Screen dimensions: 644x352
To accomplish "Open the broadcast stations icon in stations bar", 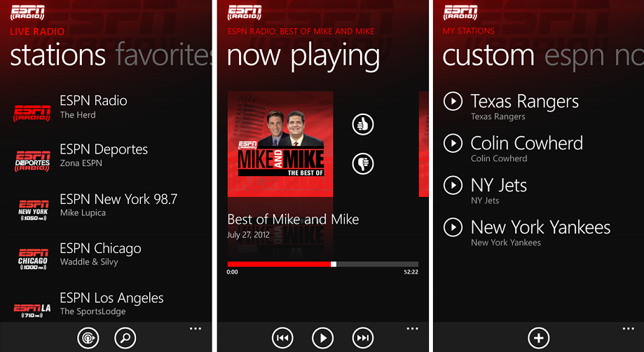I will pyautogui.click(x=88, y=338).
